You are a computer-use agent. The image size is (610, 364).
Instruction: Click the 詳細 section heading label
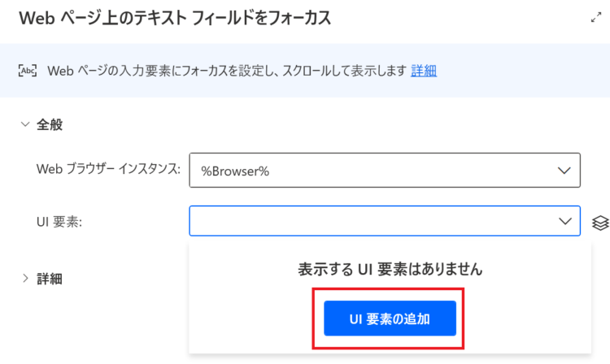pyautogui.click(x=50, y=279)
